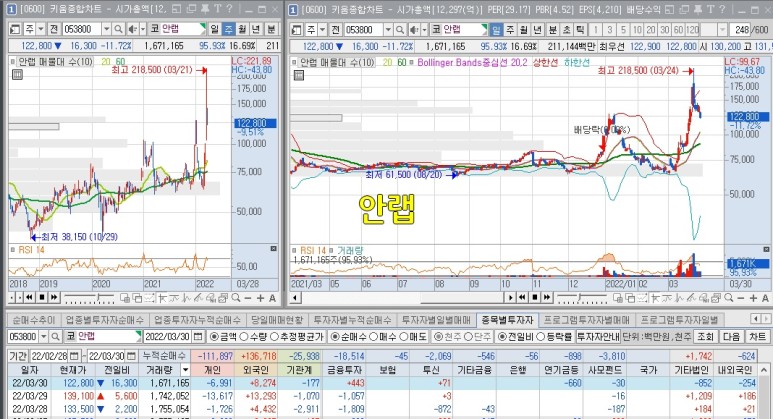Click minus zoom-out on right chart toolbar
This screenshot has height=419, width=773.
point(741,298)
